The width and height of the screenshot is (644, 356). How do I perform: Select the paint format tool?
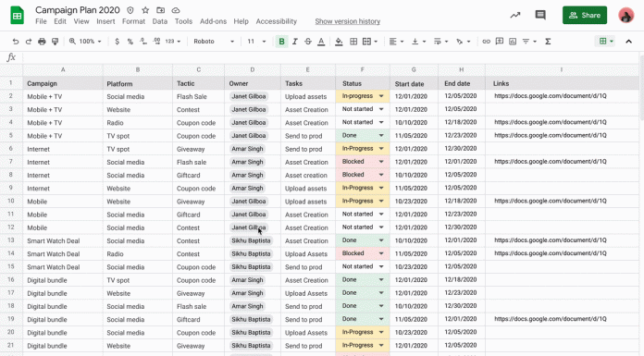coord(55,42)
